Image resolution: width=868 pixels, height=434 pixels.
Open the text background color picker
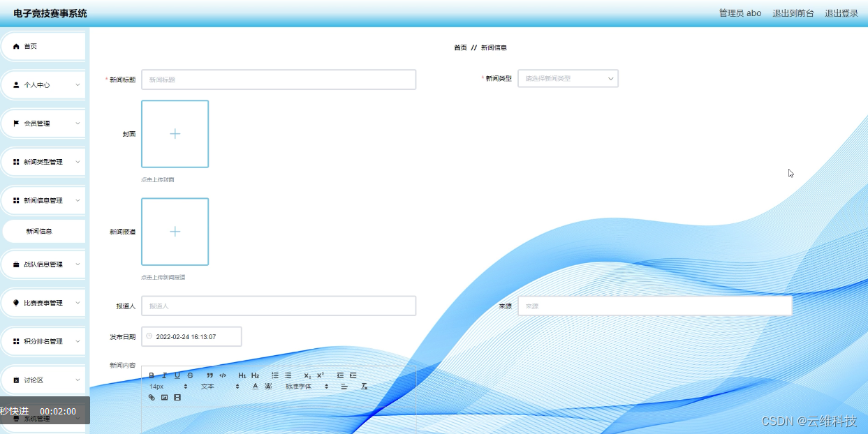click(268, 387)
